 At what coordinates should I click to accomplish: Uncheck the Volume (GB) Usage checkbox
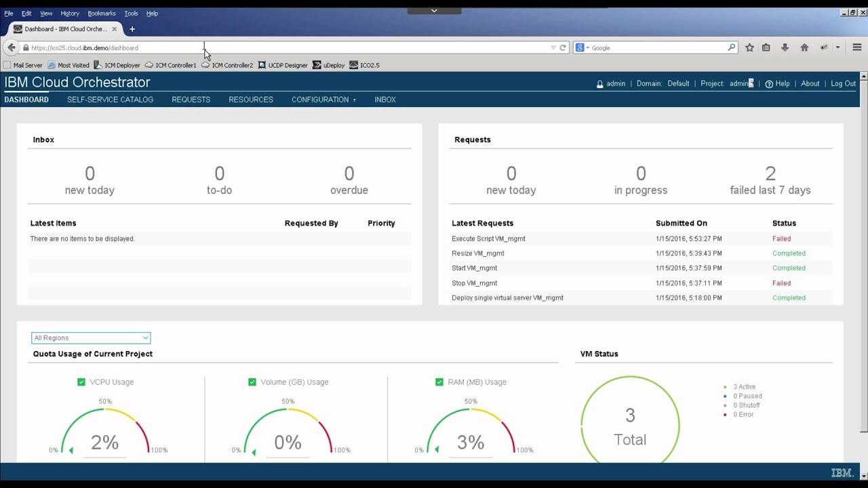(x=252, y=382)
